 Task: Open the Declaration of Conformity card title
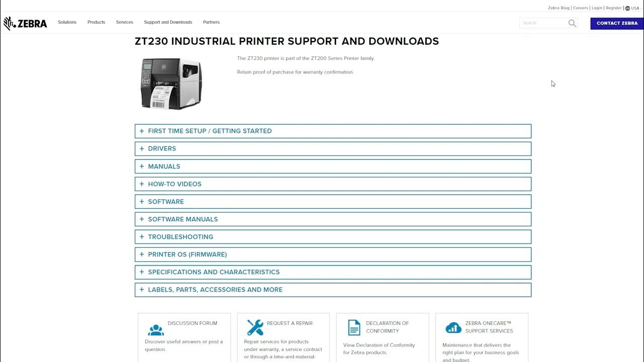pyautogui.click(x=387, y=327)
